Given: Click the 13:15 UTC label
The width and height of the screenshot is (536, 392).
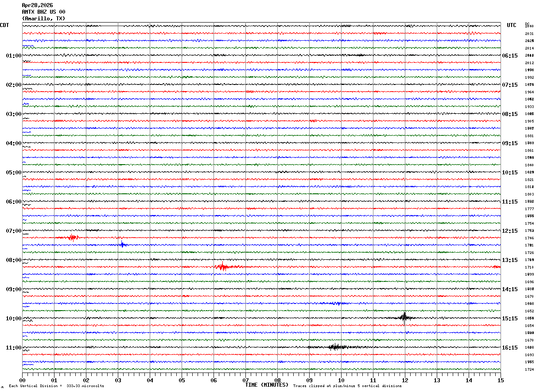Looking at the screenshot, I should click(x=510, y=260).
